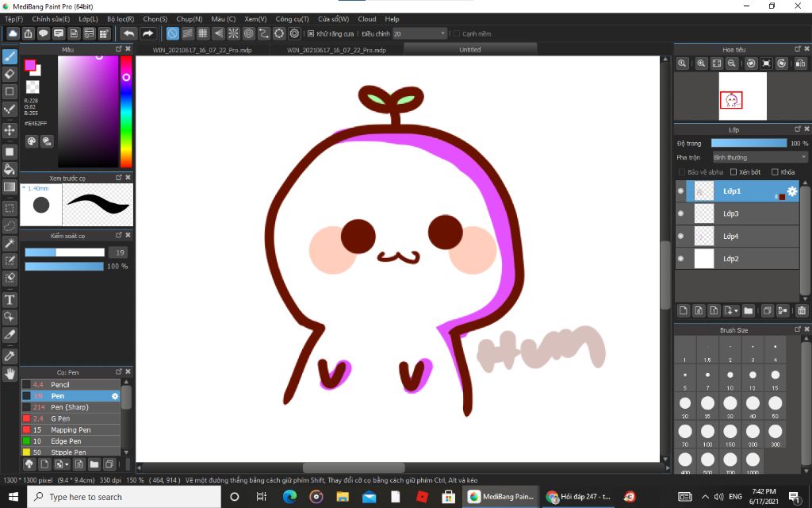The image size is (812, 508).
Task: Zoom in on the navigator
Action: point(701,63)
